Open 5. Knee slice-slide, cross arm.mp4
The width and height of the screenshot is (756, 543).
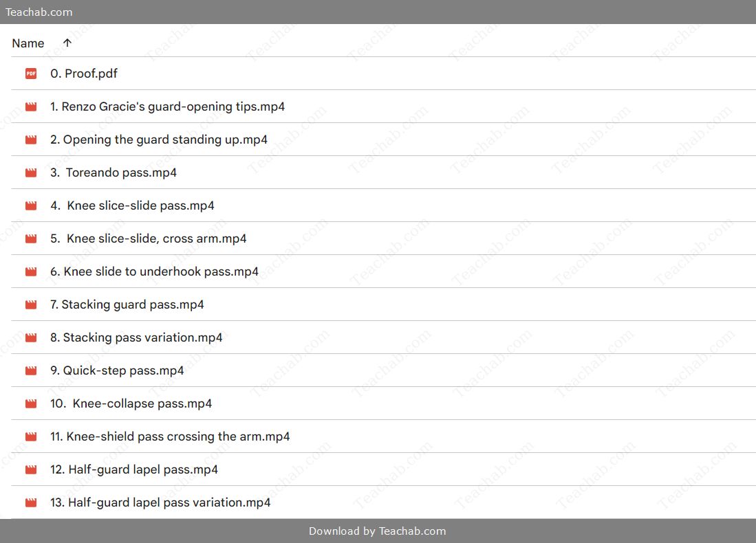(148, 239)
